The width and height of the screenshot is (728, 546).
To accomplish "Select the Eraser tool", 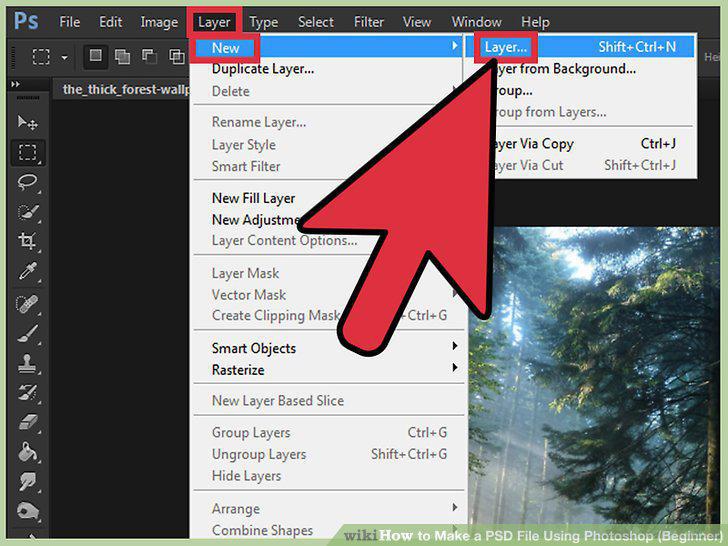I will pos(27,423).
